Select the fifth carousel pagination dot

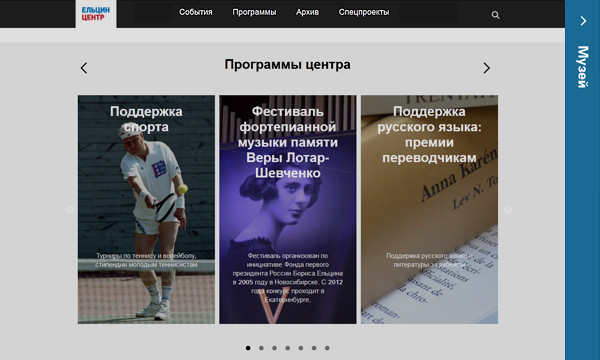[x=301, y=348]
